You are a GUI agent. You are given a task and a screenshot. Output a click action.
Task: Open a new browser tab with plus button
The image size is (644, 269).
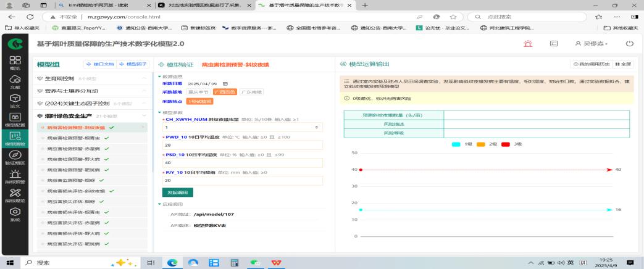[x=365, y=6]
